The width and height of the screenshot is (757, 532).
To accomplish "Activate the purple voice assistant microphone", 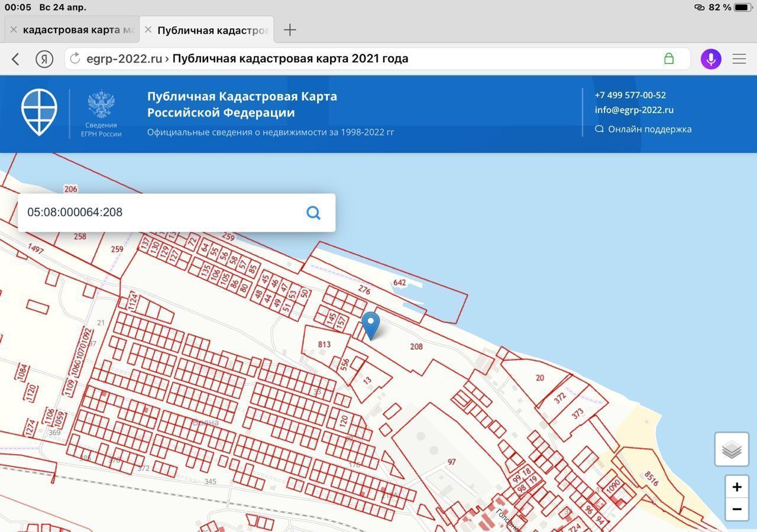I will tap(711, 59).
